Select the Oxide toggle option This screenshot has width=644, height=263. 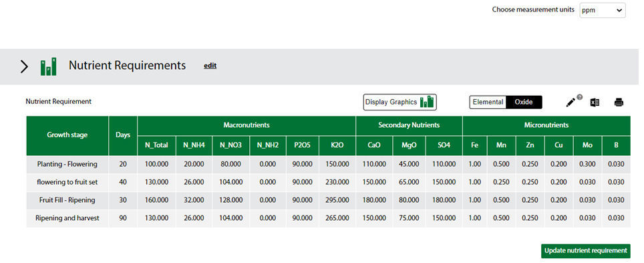click(x=524, y=102)
